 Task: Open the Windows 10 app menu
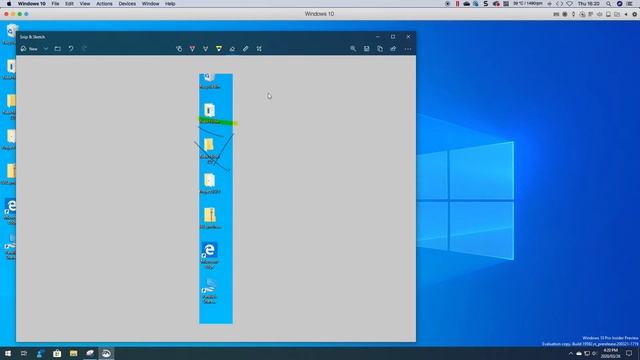31,4
